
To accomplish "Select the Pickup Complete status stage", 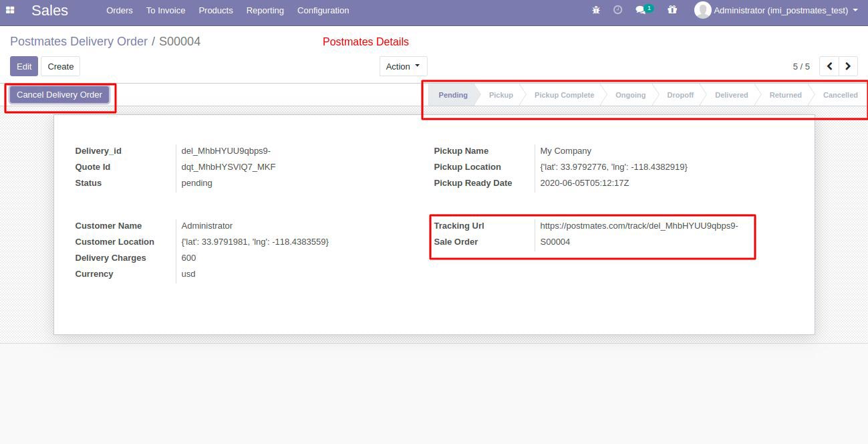I will pos(564,95).
